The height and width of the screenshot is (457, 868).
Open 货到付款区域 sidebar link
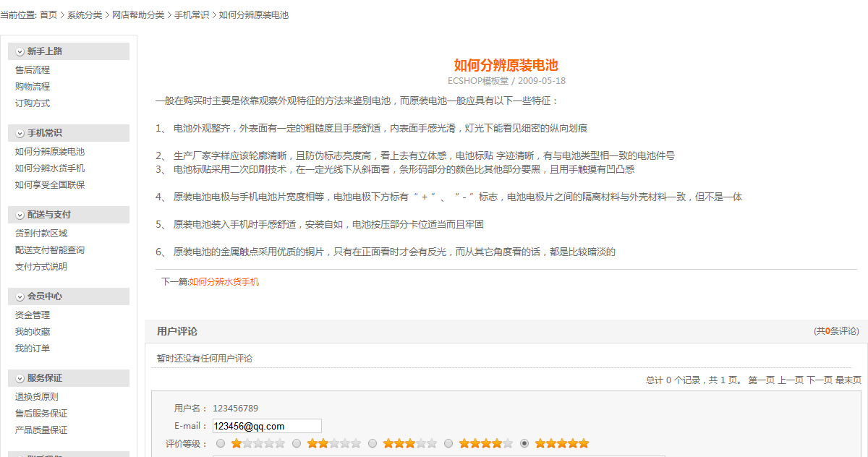[x=41, y=234]
